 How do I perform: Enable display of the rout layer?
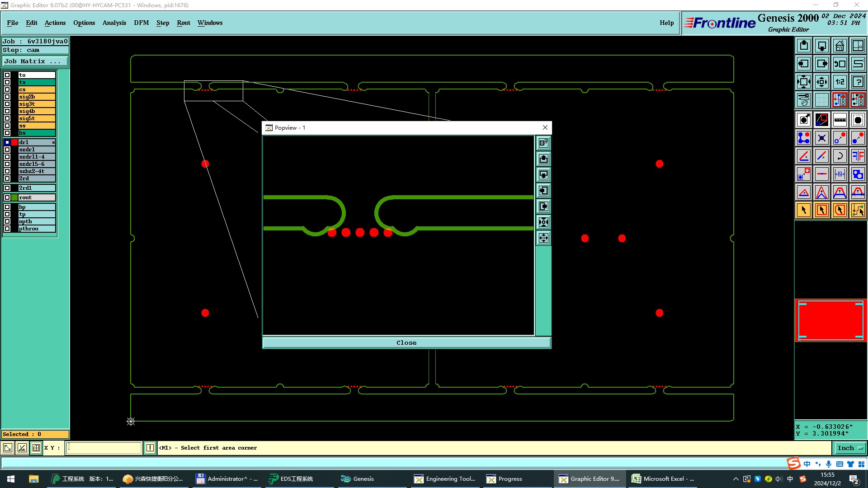click(7, 197)
